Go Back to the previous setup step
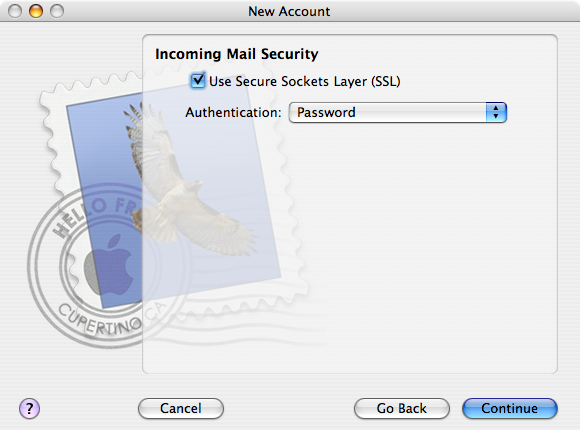Viewport: 580px width, 430px height. 402,409
